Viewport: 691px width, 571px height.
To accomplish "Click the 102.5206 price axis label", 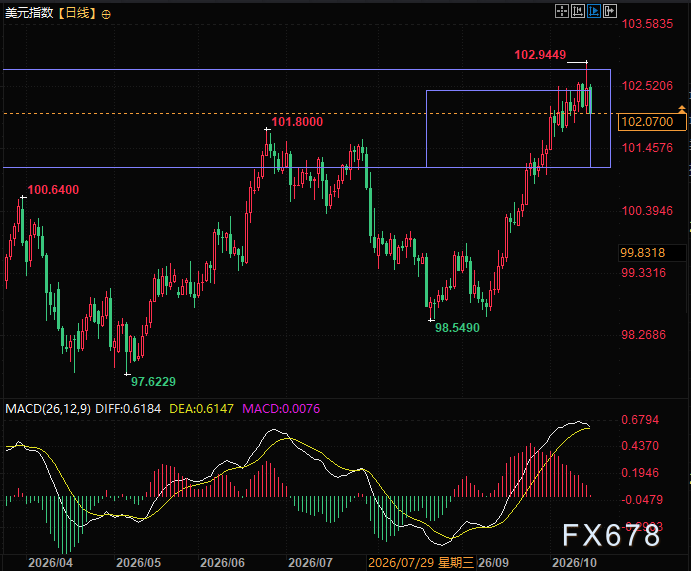I will [647, 85].
